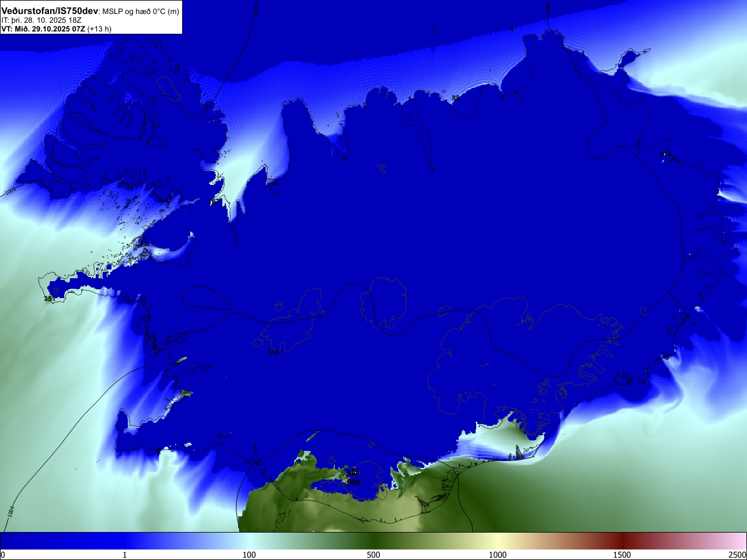Click the "0" color scale label

[x=3, y=555]
